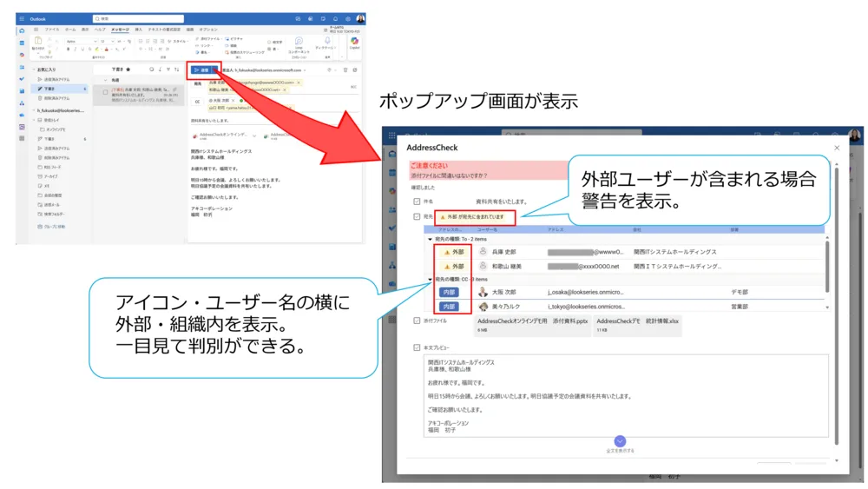Open the send options dropdown beside 送信
The width and height of the screenshot is (868, 489).
pyautogui.click(x=216, y=70)
